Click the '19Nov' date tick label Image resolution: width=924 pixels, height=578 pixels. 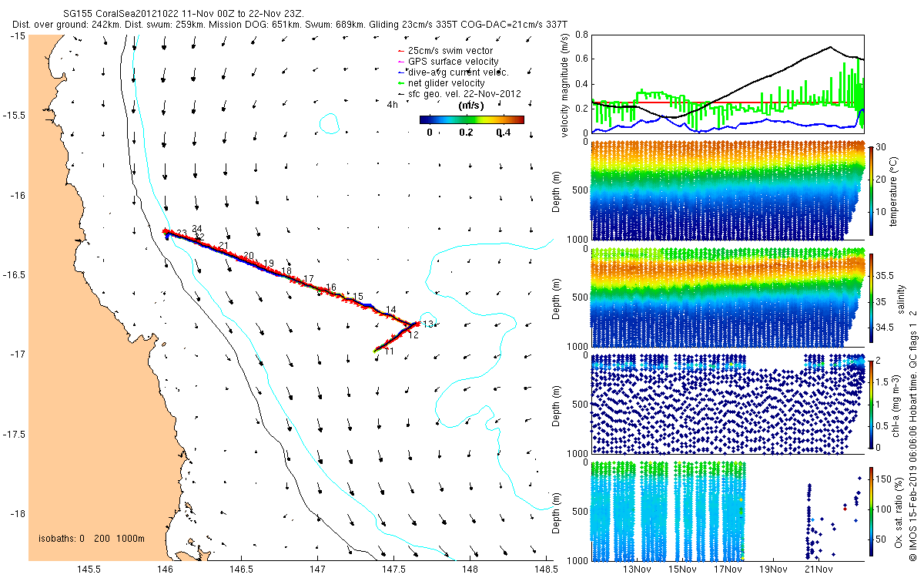[774, 570]
